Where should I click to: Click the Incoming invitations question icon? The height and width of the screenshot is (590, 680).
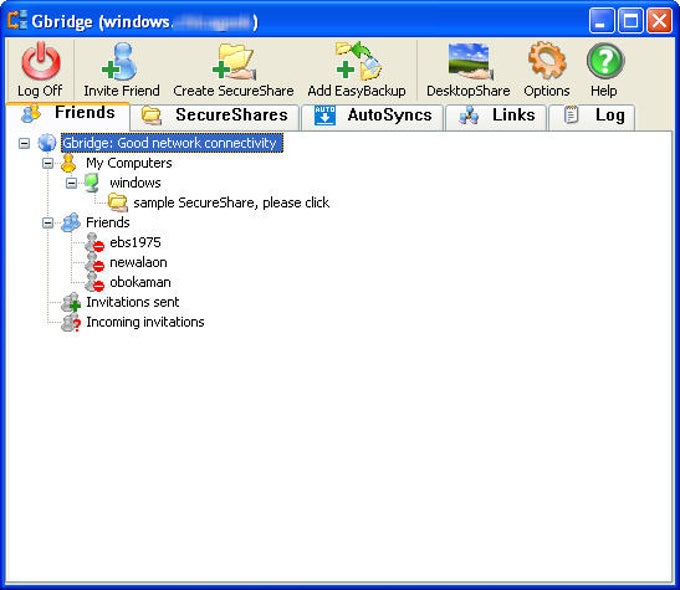71,322
